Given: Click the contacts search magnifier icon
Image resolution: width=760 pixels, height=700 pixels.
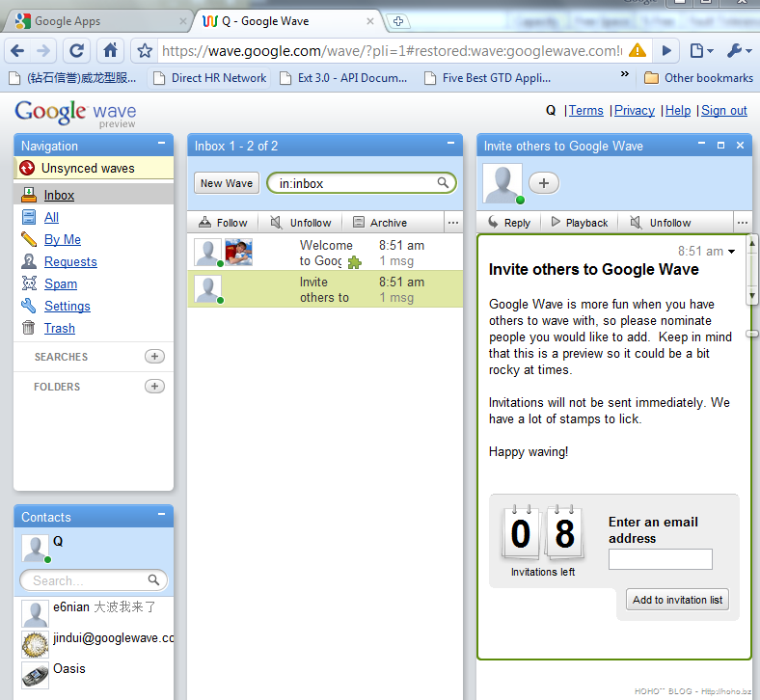Looking at the screenshot, I should click(153, 579).
